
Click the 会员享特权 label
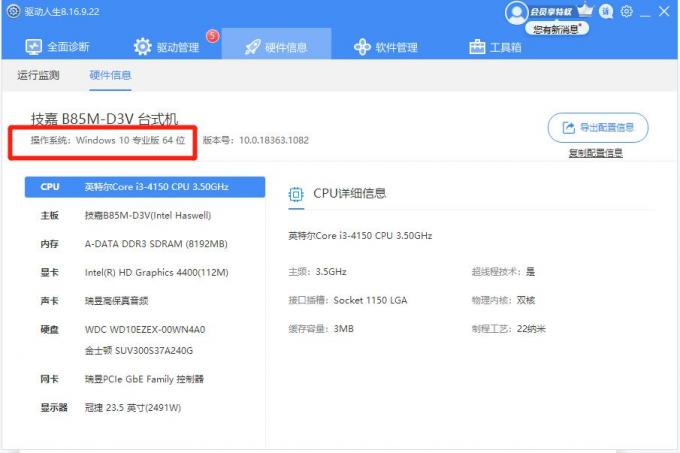(551, 12)
